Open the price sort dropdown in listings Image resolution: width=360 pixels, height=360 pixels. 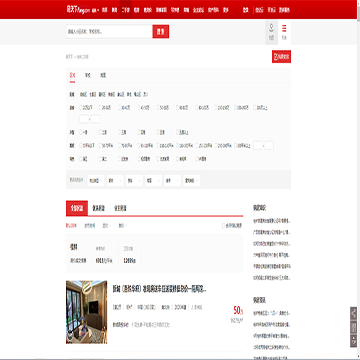[107, 226]
